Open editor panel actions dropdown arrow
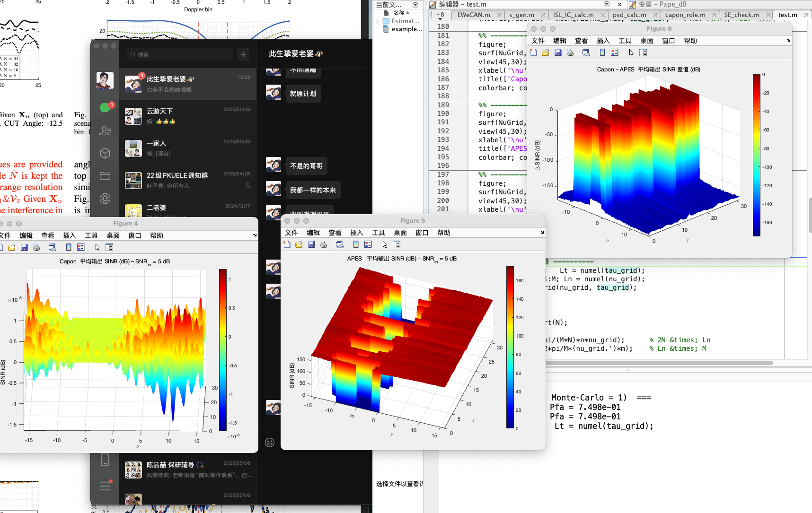The width and height of the screenshot is (812, 513). [x=607, y=4]
